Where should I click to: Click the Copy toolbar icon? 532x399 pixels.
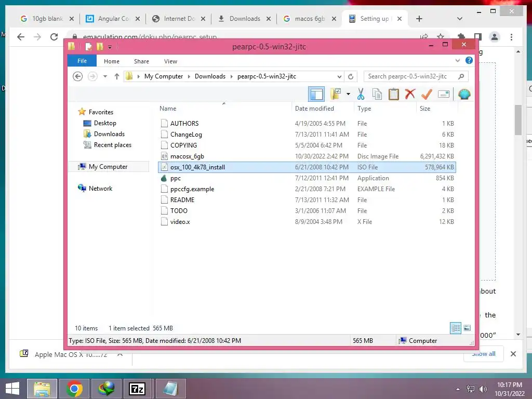click(x=377, y=94)
